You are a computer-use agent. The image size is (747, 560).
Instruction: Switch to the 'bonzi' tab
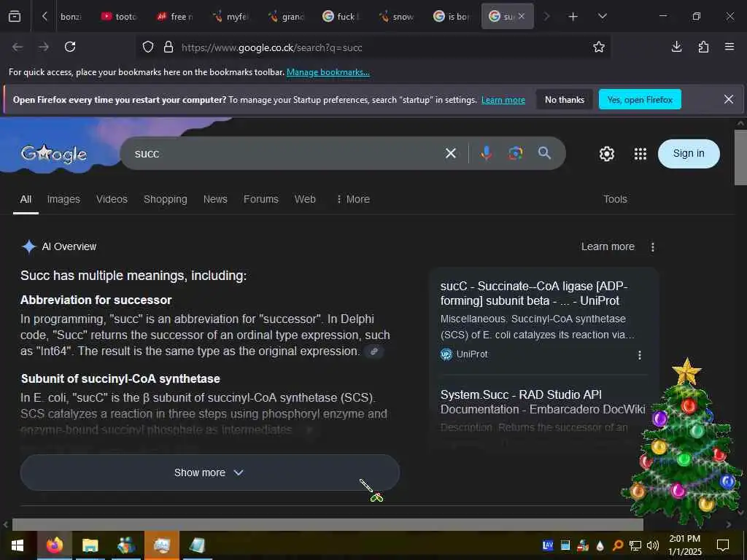pos(71,17)
